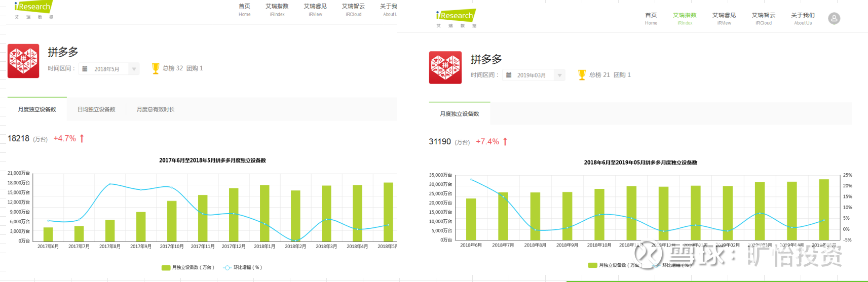868x282 pixels.
Task: Click the 2017年10月 bar in left chart
Action: point(172,221)
